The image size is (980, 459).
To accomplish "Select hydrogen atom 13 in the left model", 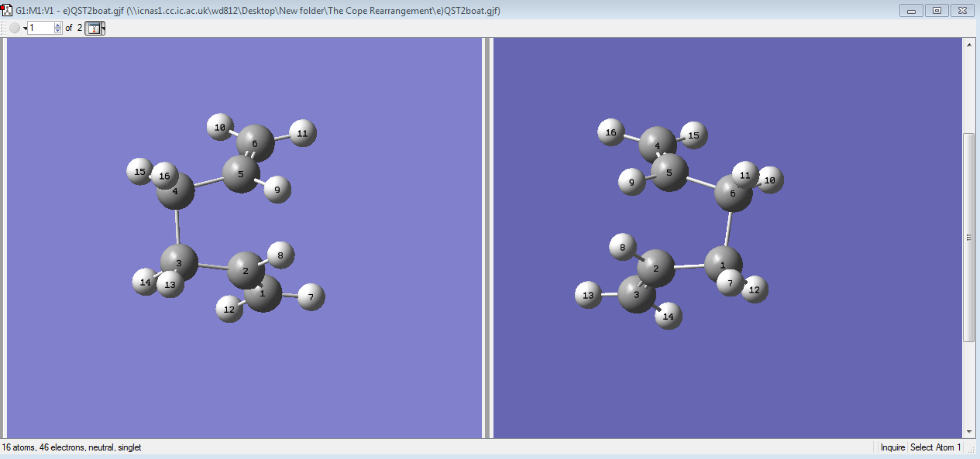I will 170,284.
